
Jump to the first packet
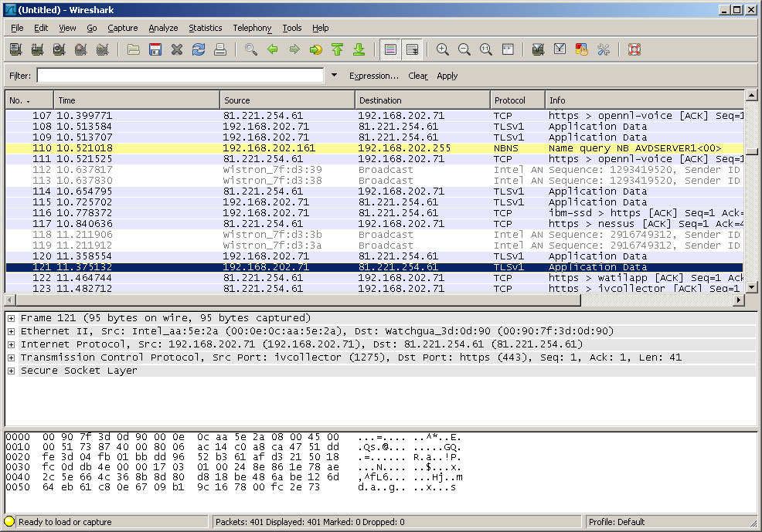337,49
